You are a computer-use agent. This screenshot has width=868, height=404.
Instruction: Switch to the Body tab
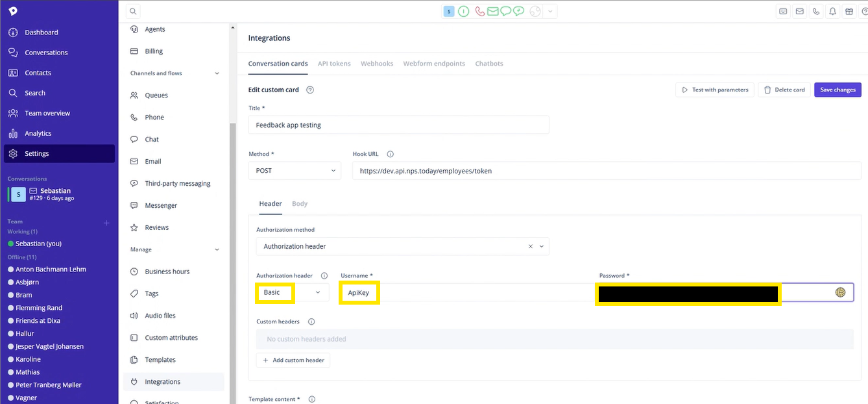coord(299,204)
